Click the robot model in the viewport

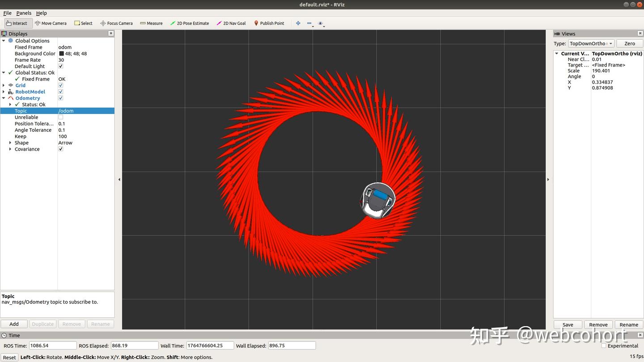(378, 200)
